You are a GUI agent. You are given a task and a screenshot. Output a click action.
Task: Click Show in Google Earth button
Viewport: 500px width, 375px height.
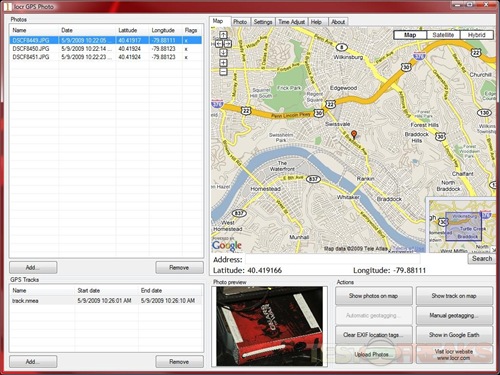click(454, 335)
